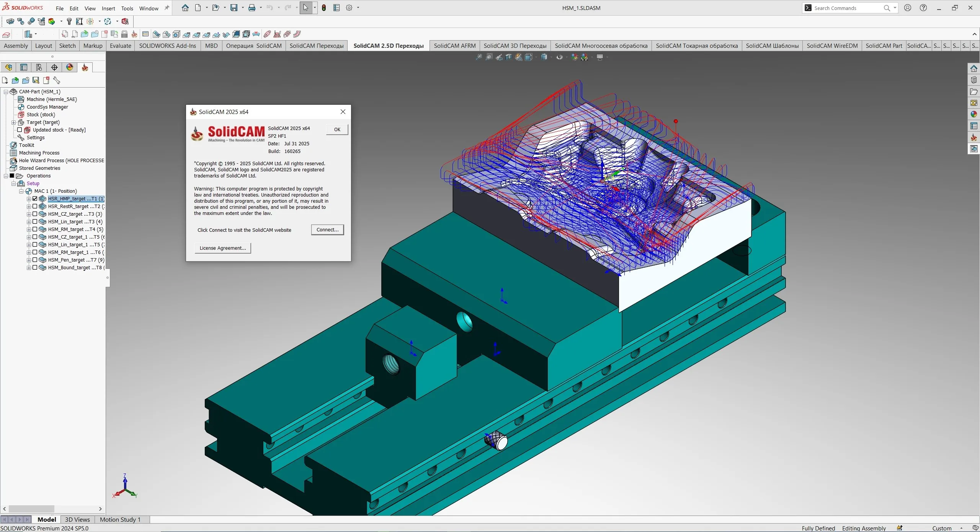The width and height of the screenshot is (980, 532).
Task: Click the Save floppy disk icon
Action: 234,8
